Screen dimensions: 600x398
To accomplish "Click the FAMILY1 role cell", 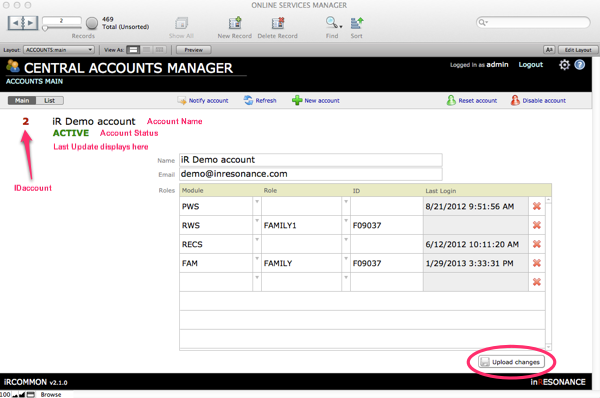I will click(x=302, y=225).
